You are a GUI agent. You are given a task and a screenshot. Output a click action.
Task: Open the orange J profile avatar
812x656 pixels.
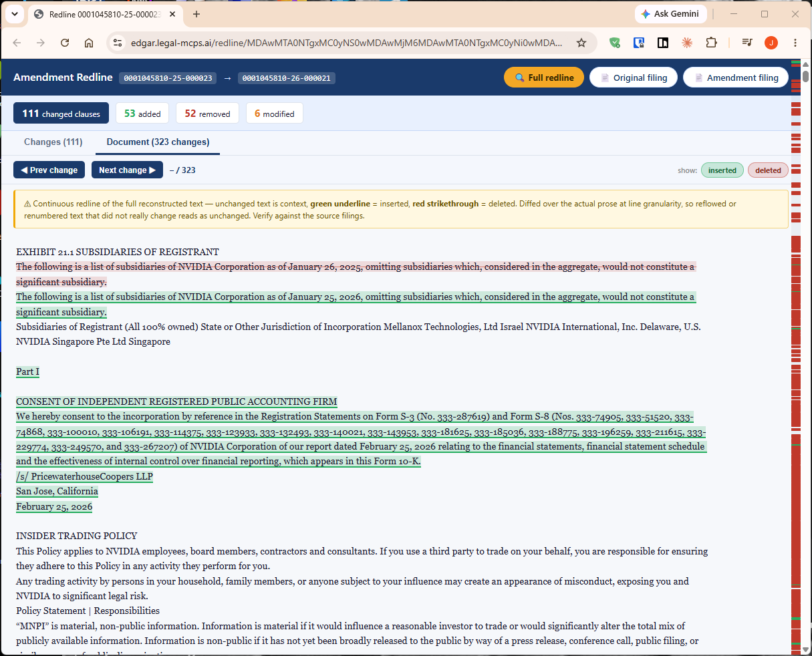pyautogui.click(x=771, y=43)
